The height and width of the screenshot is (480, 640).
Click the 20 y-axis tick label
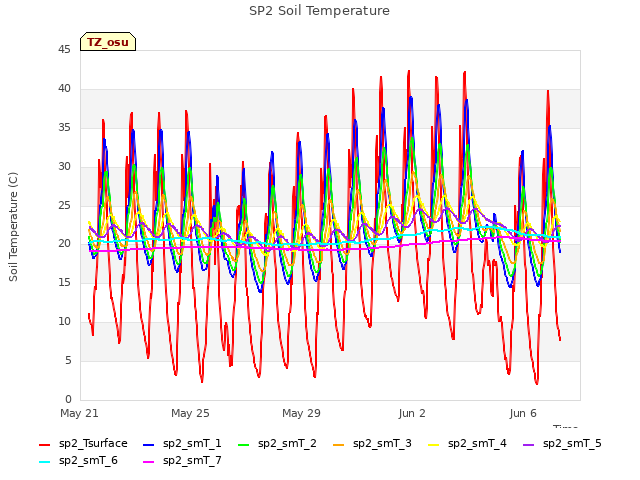click(64, 244)
